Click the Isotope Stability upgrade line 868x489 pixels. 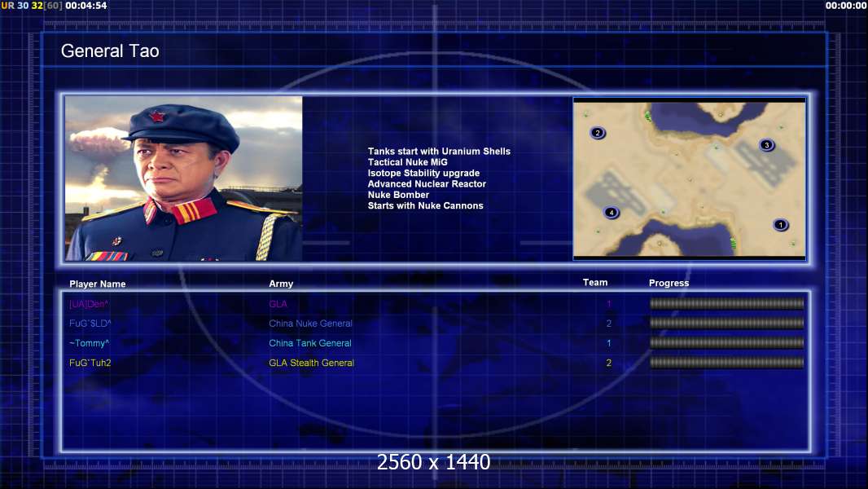(423, 173)
